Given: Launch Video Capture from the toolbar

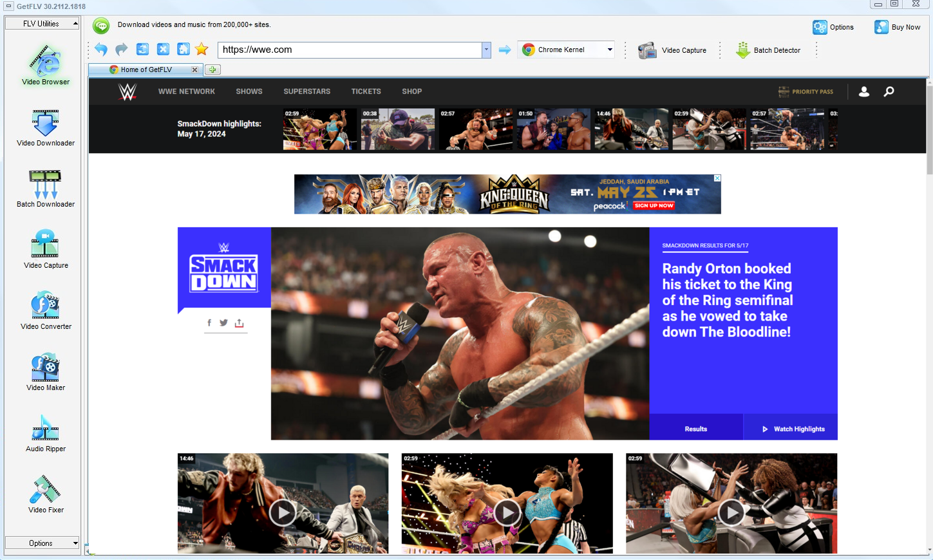Looking at the screenshot, I should tap(672, 50).
